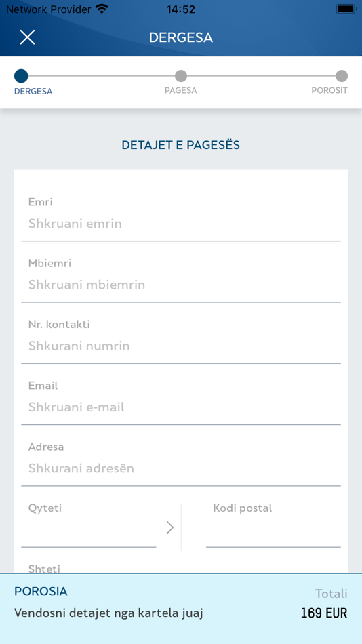The width and height of the screenshot is (362, 644).
Task: Select the PAGESA step circle
Action: click(x=181, y=76)
